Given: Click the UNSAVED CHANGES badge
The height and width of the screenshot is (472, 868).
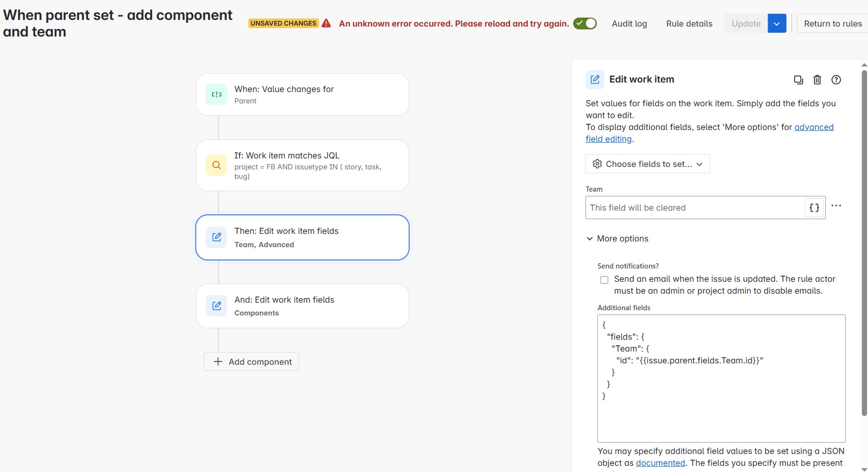Looking at the screenshot, I should pos(283,23).
